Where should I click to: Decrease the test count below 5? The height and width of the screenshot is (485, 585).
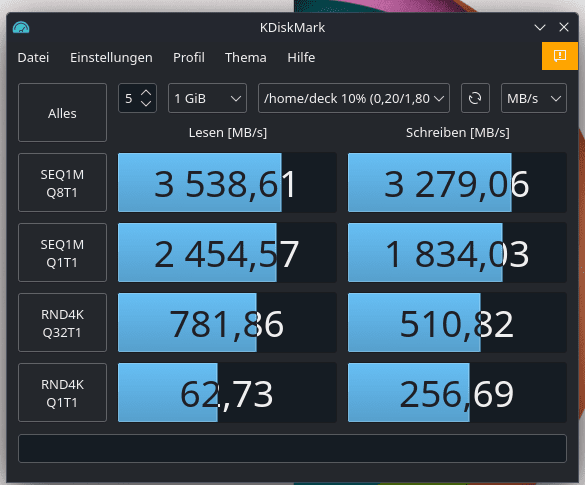(146, 104)
